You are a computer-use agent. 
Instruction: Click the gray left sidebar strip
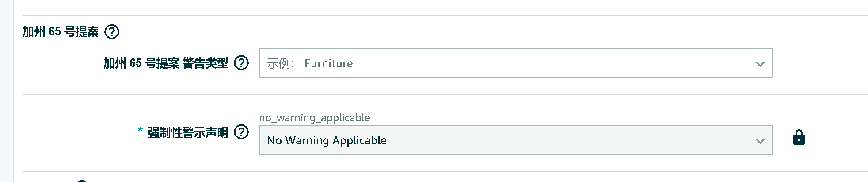[7, 91]
